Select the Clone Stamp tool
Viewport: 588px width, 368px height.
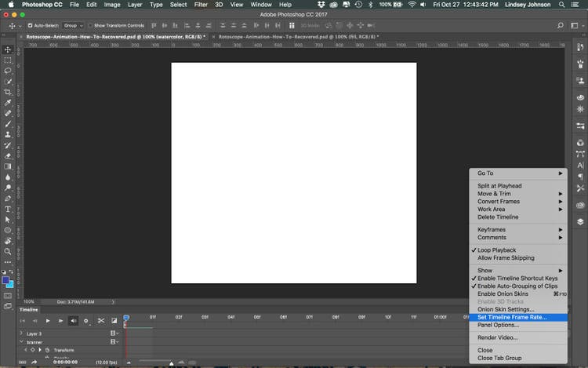[x=8, y=134]
